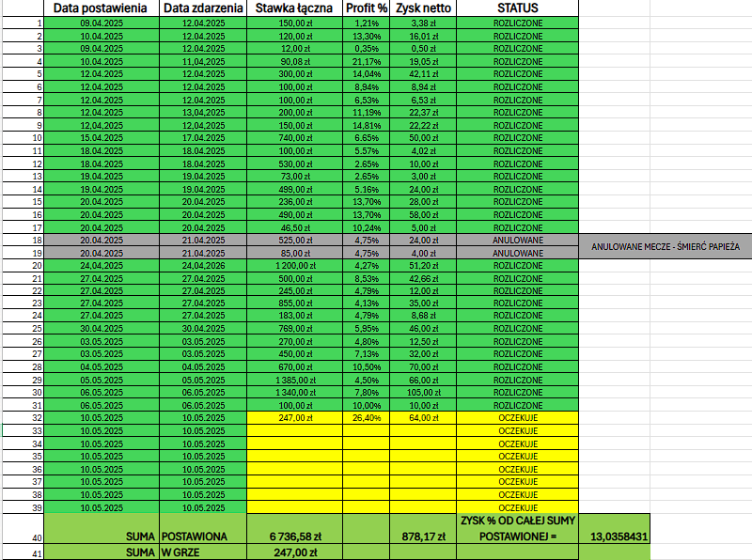752x560 pixels.
Task: Select net profit 42,11 zł in row 5
Action: 423,74
